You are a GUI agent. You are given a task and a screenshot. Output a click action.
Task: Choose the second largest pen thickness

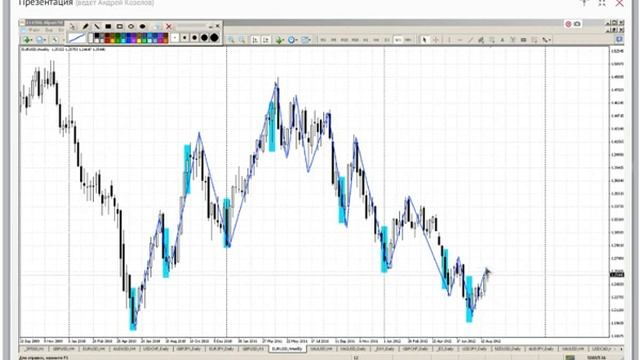204,38
